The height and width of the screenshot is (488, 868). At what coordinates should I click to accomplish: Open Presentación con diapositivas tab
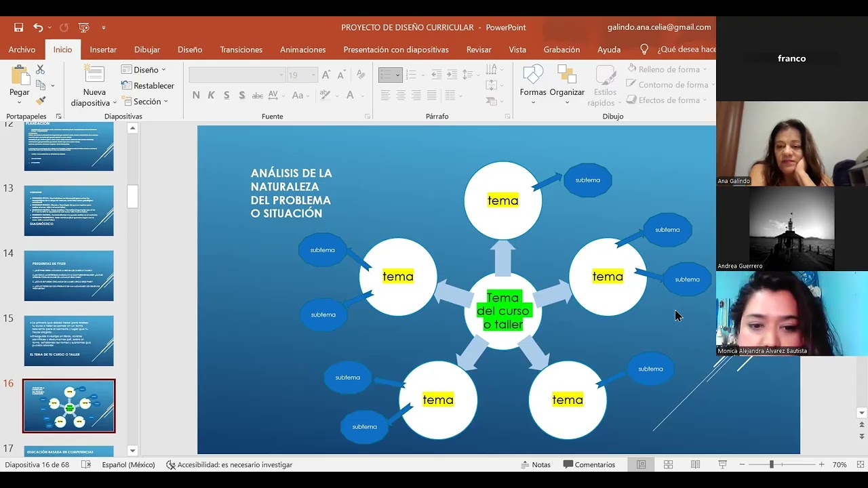[x=396, y=49]
